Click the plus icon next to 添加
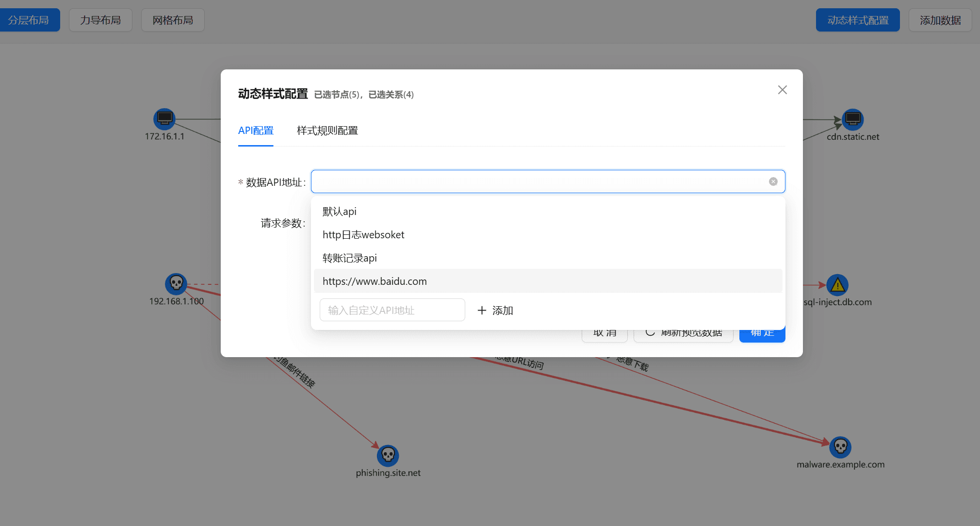Screen dimensions: 980x526 click(482, 311)
